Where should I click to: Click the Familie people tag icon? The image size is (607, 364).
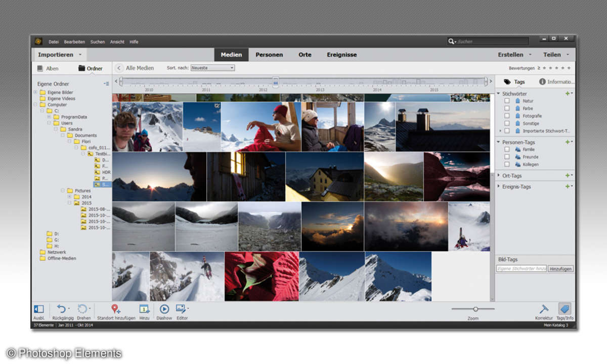coord(517,150)
